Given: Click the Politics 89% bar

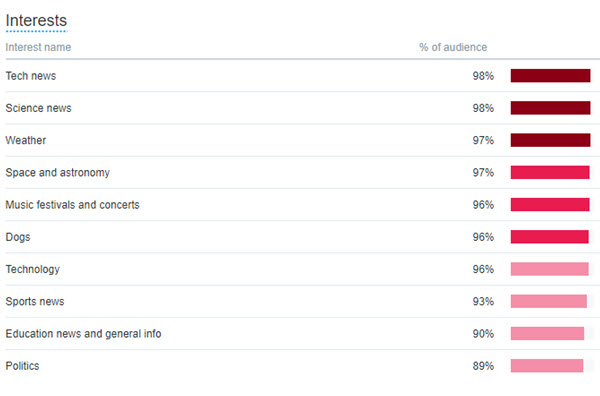Looking at the screenshot, I should [x=547, y=365].
